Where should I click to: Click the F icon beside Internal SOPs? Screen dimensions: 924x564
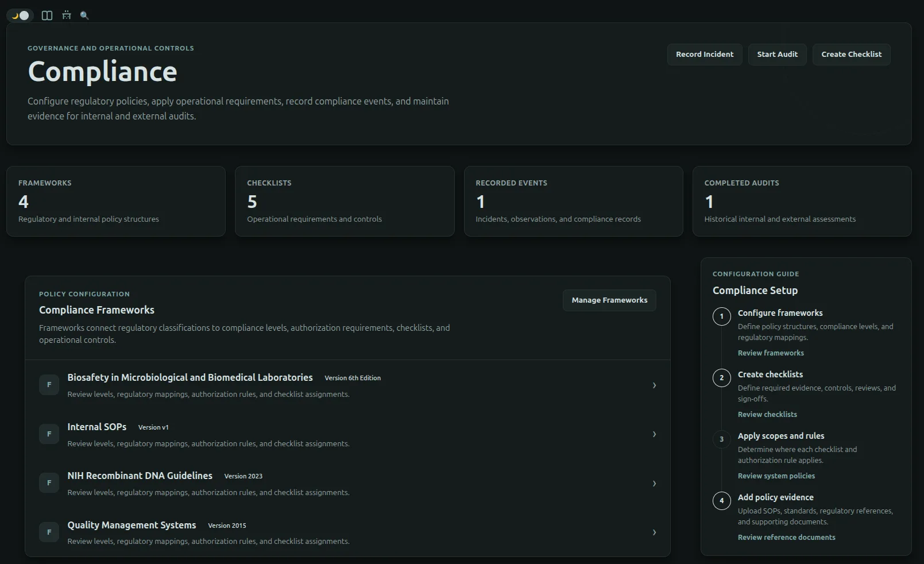click(49, 434)
